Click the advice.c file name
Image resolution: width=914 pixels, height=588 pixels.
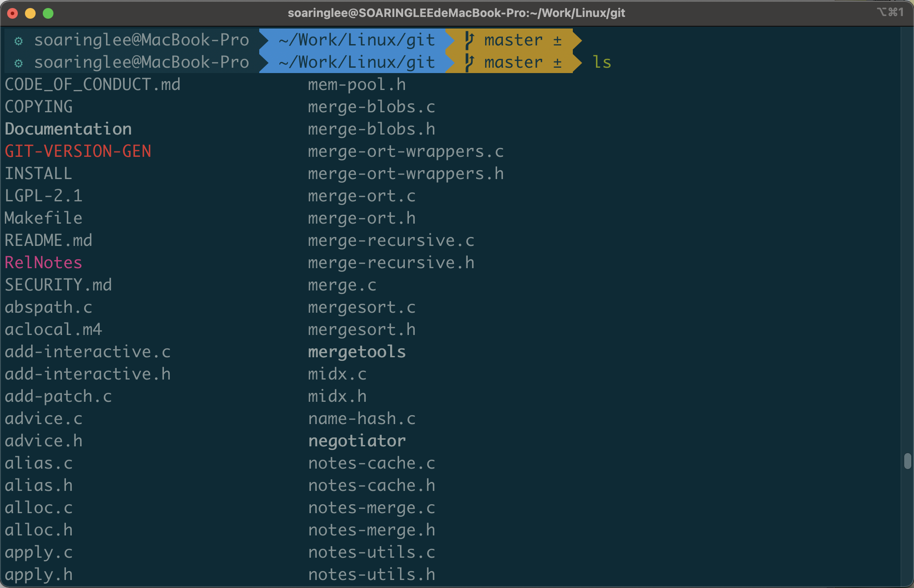click(44, 419)
